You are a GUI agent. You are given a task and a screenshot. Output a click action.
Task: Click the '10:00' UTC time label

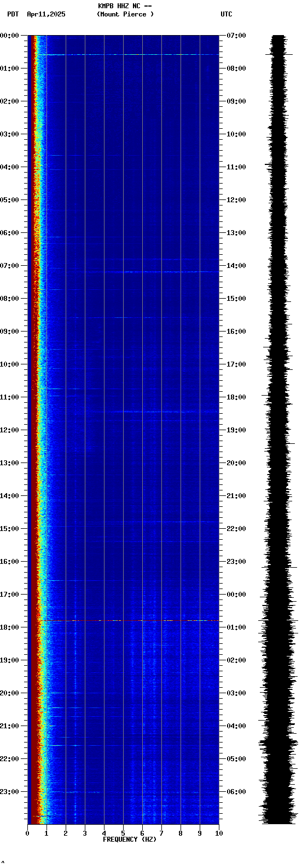click(236, 134)
